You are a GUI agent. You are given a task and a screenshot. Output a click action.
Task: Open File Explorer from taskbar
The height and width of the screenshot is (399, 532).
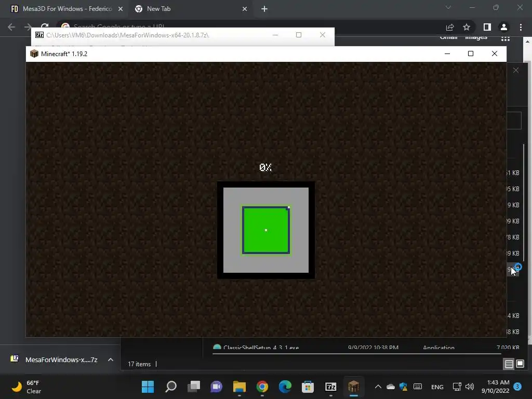pos(240,387)
